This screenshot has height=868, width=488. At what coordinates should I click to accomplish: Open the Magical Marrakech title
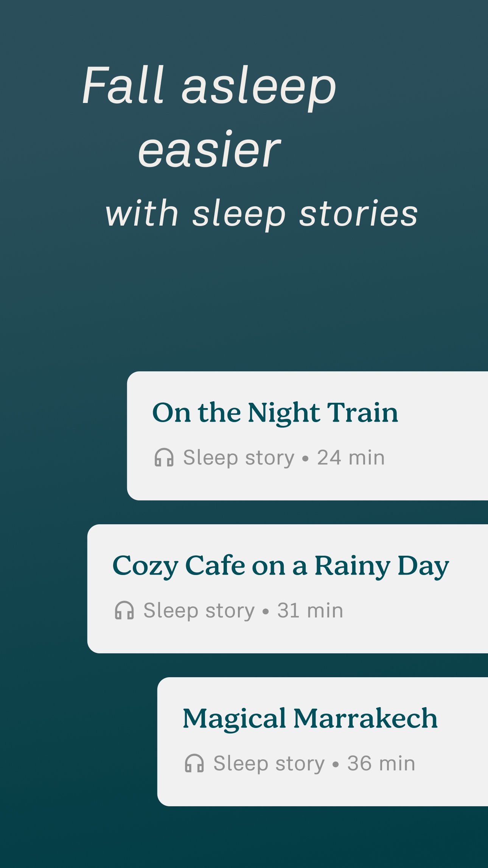tap(310, 718)
